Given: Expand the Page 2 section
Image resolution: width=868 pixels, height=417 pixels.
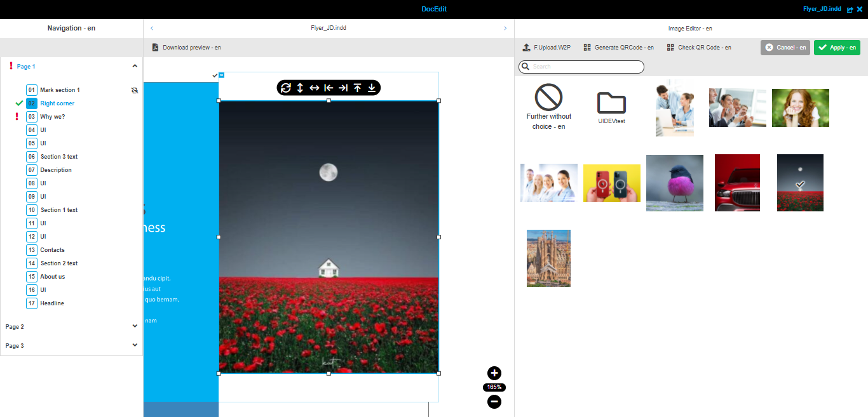Looking at the screenshot, I should click(x=135, y=326).
